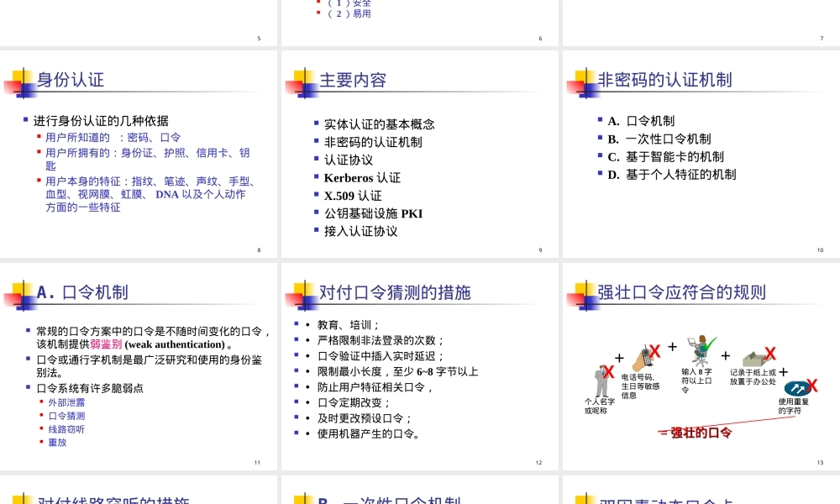Click the bullet 实体认证的基本概念
The width and height of the screenshot is (840, 504).
point(380,124)
